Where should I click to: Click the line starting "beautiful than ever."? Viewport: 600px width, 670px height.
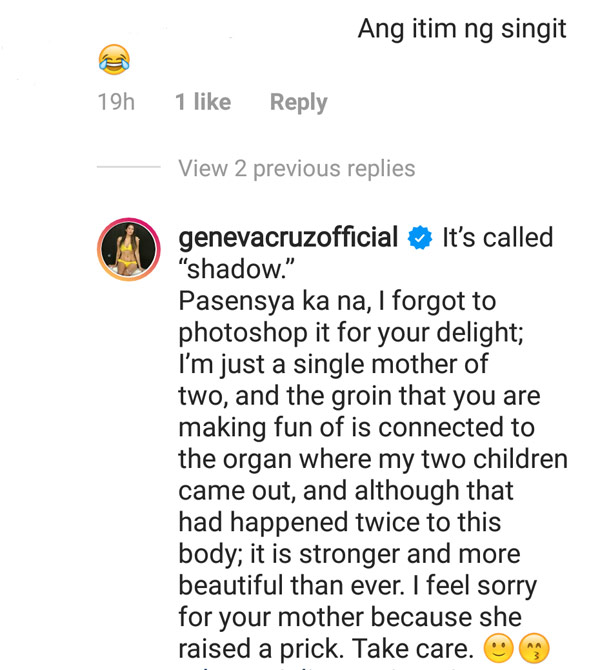[358, 586]
